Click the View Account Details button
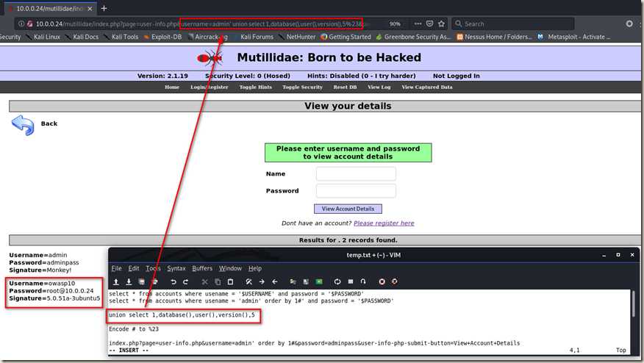 [x=348, y=209]
